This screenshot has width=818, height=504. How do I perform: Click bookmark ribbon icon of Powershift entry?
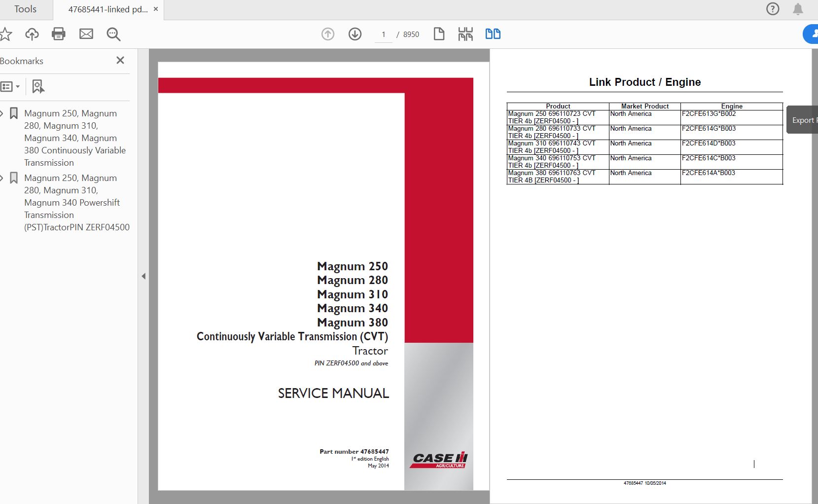tap(14, 178)
